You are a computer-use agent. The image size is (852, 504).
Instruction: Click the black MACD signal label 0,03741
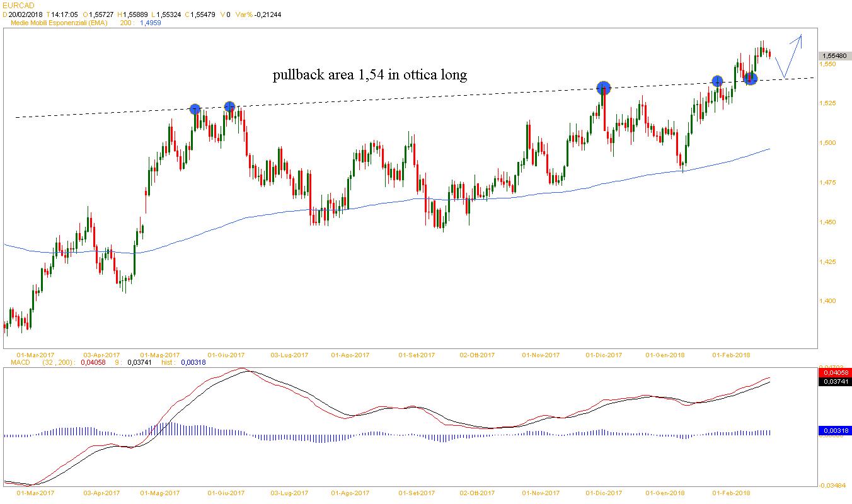(x=834, y=382)
